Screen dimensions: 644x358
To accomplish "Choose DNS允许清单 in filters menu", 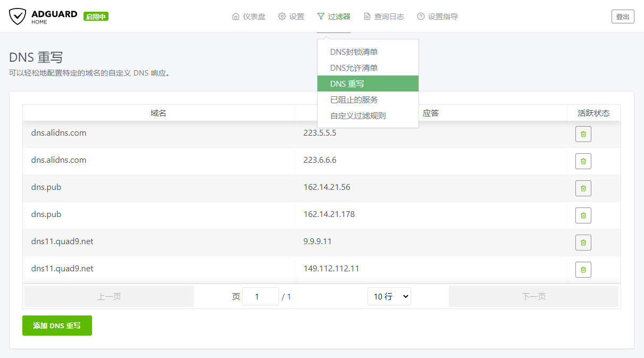I will click(x=354, y=68).
